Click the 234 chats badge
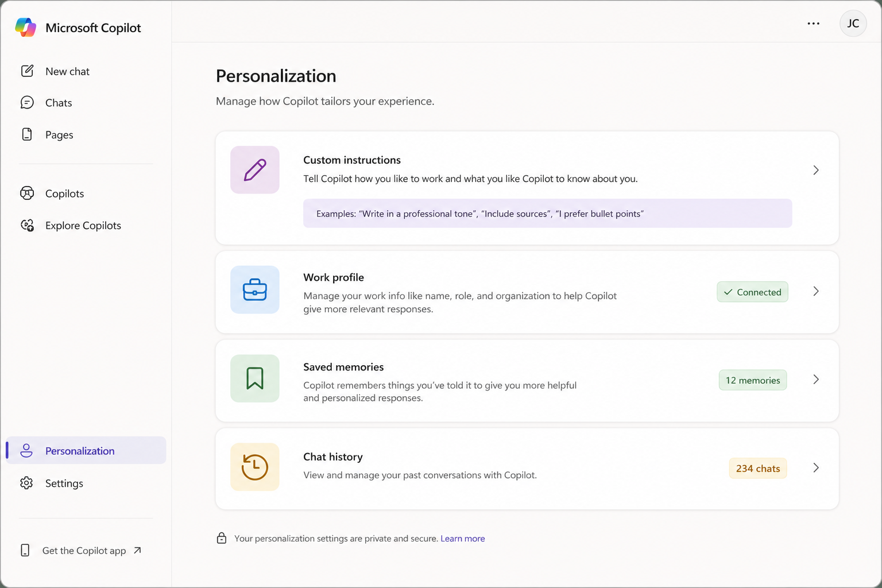This screenshot has width=882, height=588. point(758,469)
